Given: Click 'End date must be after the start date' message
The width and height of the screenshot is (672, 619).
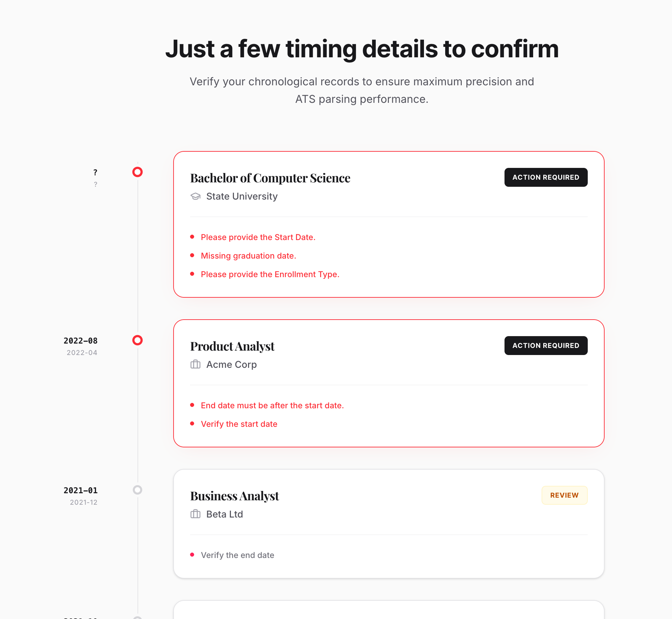Looking at the screenshot, I should pos(272,406).
